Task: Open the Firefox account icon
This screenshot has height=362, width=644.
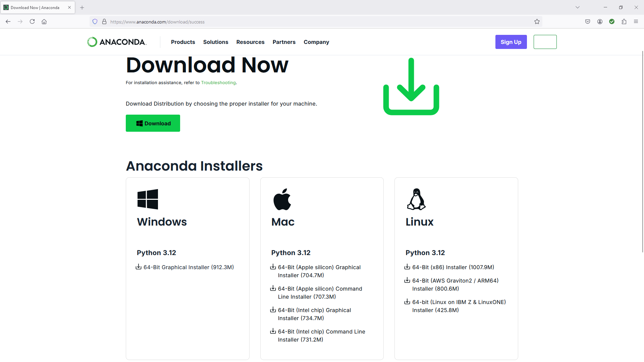Action: [x=600, y=22]
